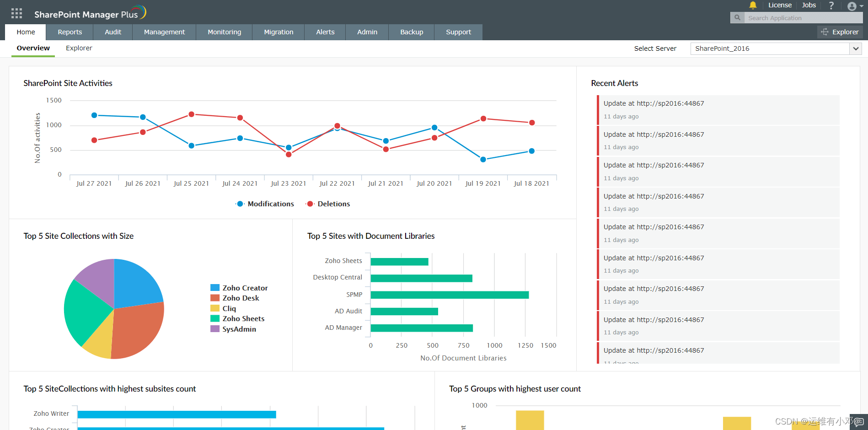The image size is (868, 430).
Task: Open the Reports tab
Action: click(70, 32)
